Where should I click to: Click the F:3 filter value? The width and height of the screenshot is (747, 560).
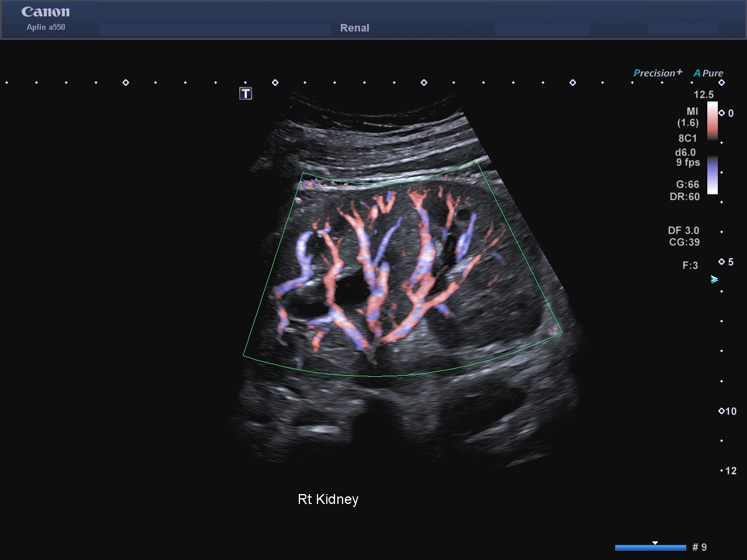pos(690,265)
